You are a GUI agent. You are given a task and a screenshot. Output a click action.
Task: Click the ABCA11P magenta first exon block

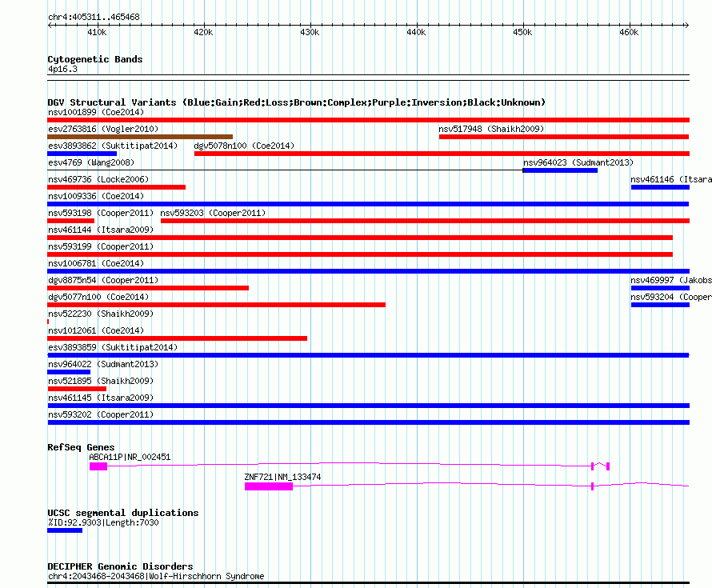coord(98,466)
